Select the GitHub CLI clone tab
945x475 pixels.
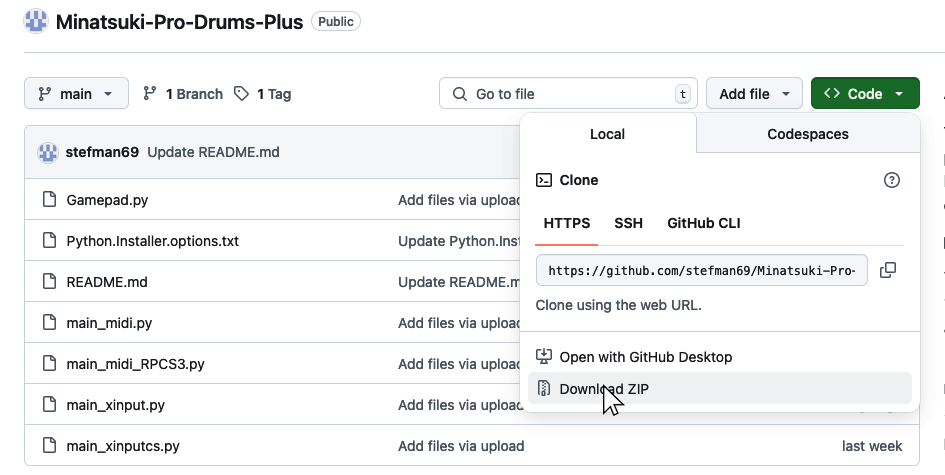click(x=703, y=223)
